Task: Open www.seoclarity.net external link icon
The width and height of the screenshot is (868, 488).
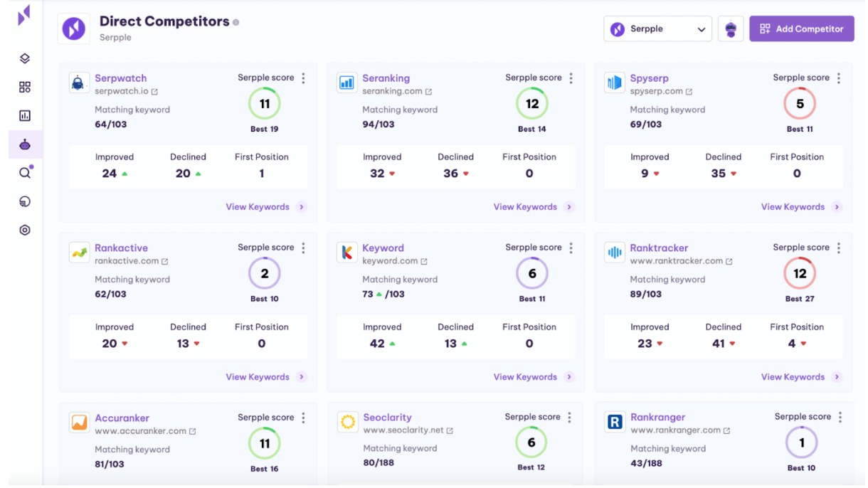Action: 450,431
